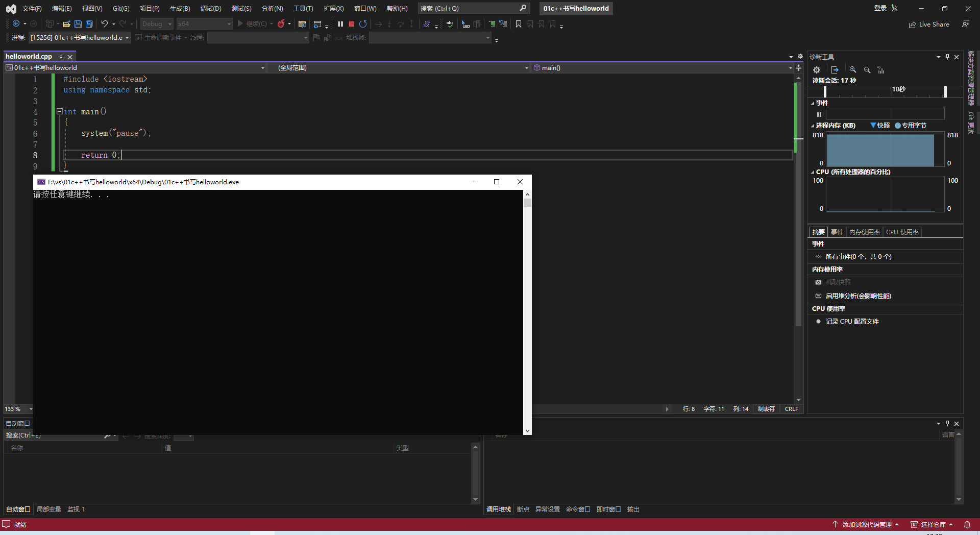Click zoom out magnifier in diagnostic tools

click(x=867, y=70)
